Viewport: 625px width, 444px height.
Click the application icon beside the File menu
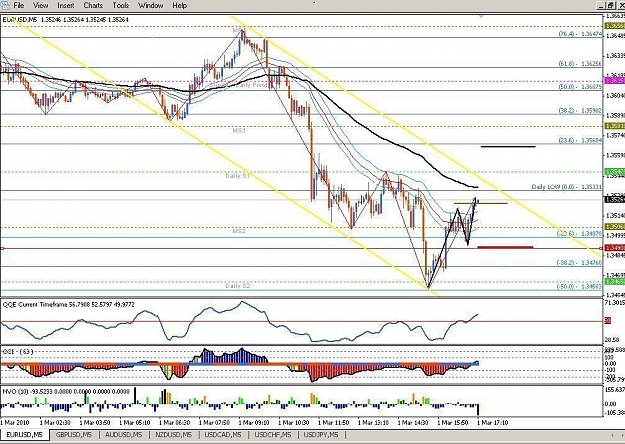tap(5, 6)
